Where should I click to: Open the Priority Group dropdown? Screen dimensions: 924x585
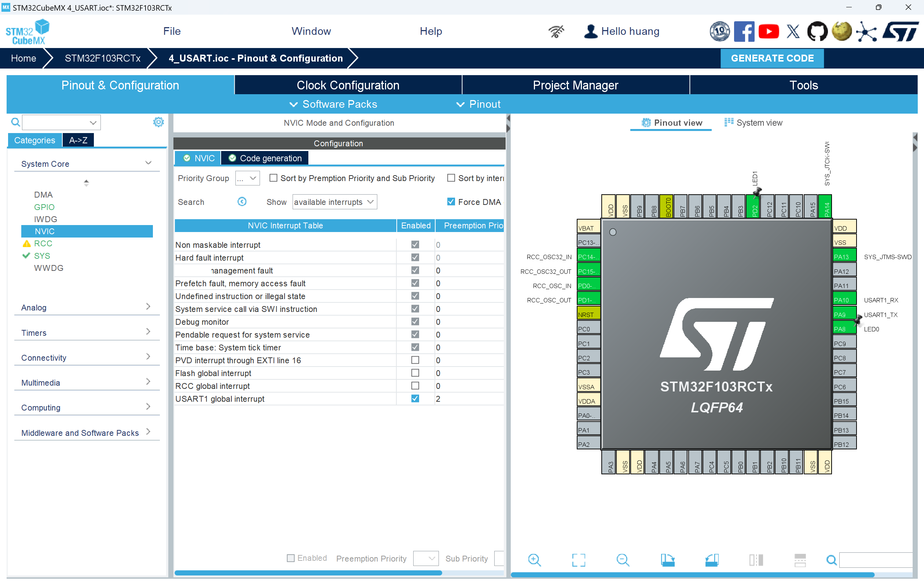[x=247, y=179]
